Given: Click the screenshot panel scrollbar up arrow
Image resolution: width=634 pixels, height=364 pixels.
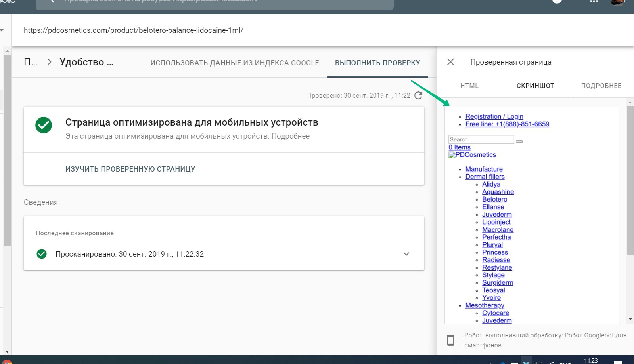Looking at the screenshot, I should pyautogui.click(x=630, y=102).
